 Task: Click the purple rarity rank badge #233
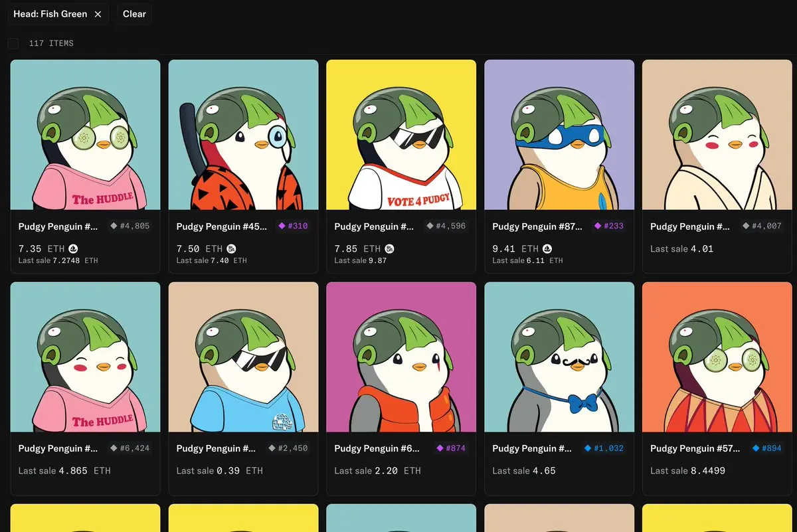609,226
